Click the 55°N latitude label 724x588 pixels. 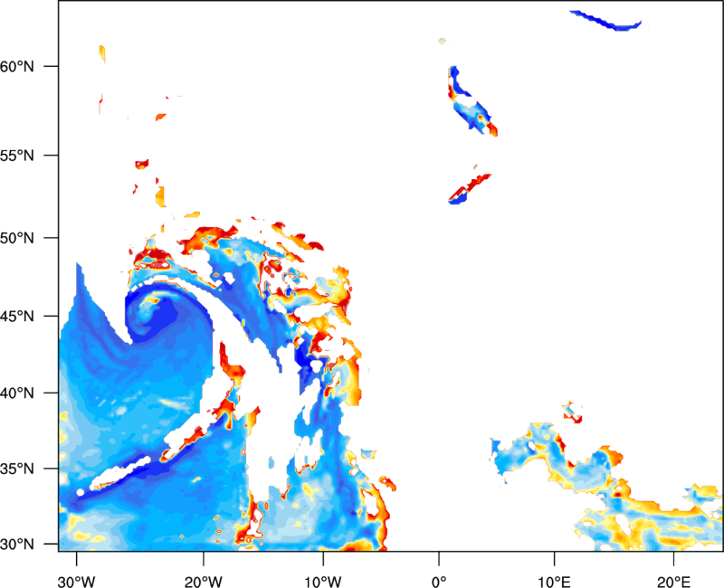17,156
